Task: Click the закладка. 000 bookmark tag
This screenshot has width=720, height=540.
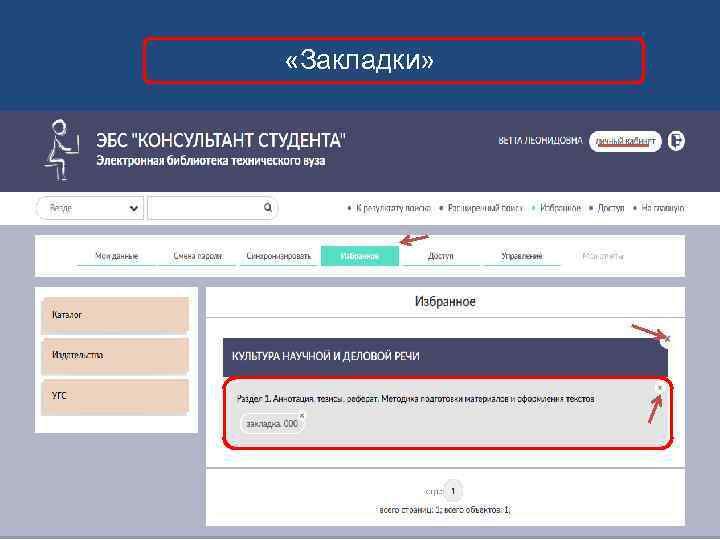Action: coord(272,423)
